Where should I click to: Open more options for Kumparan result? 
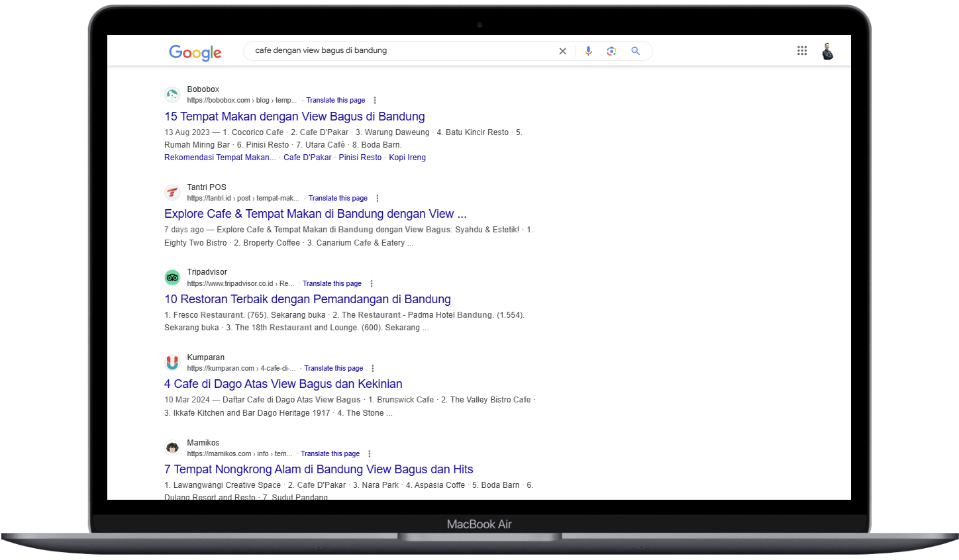pos(373,369)
